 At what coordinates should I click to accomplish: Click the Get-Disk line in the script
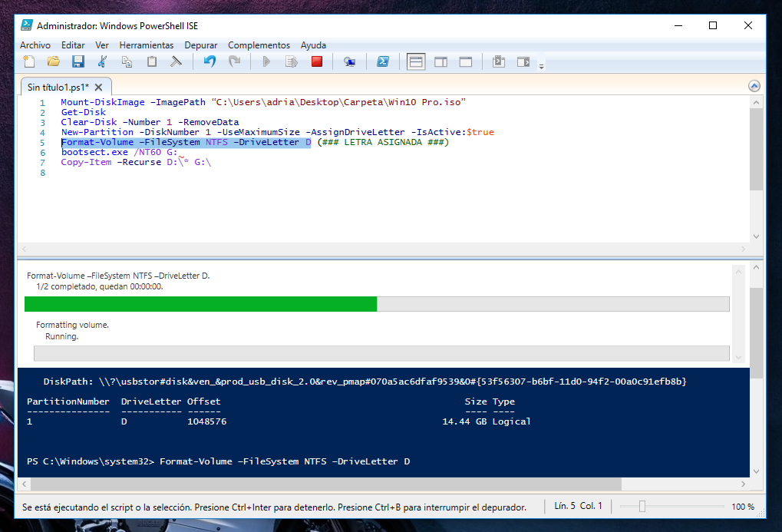(84, 112)
